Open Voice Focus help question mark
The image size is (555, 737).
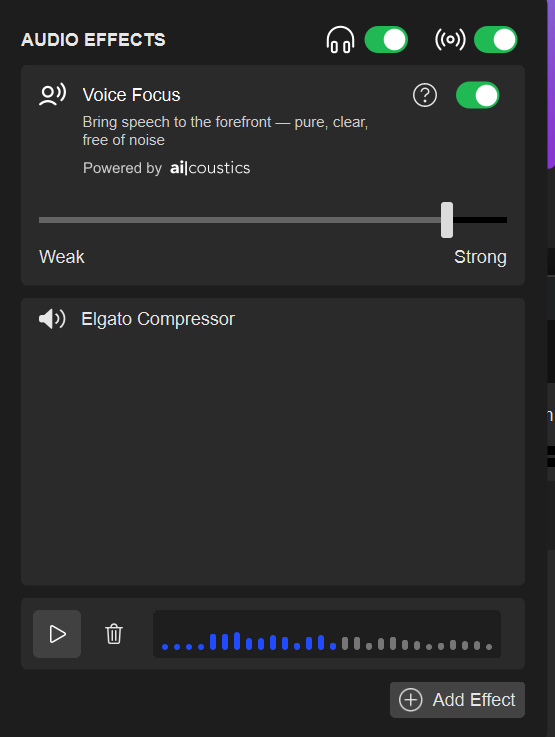point(425,95)
